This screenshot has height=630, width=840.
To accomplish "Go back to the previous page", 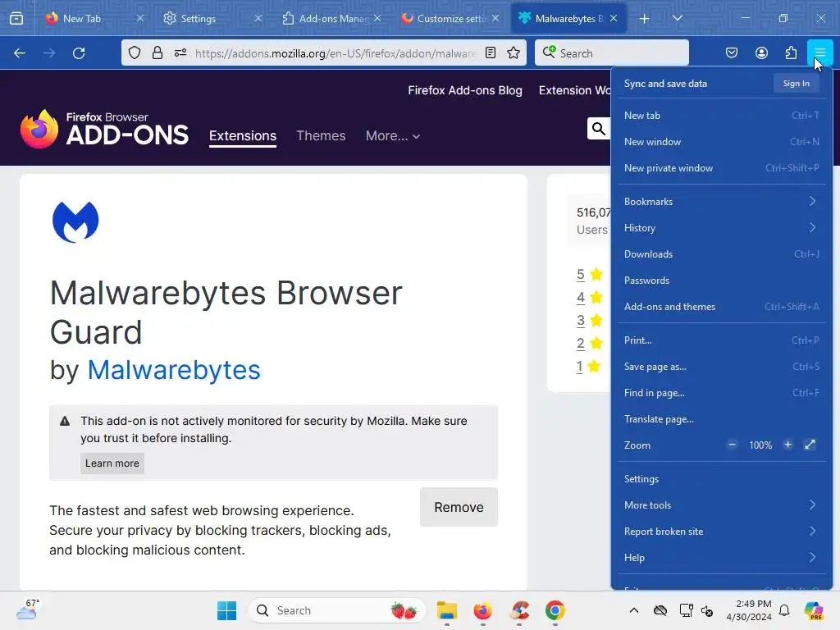I will point(20,53).
